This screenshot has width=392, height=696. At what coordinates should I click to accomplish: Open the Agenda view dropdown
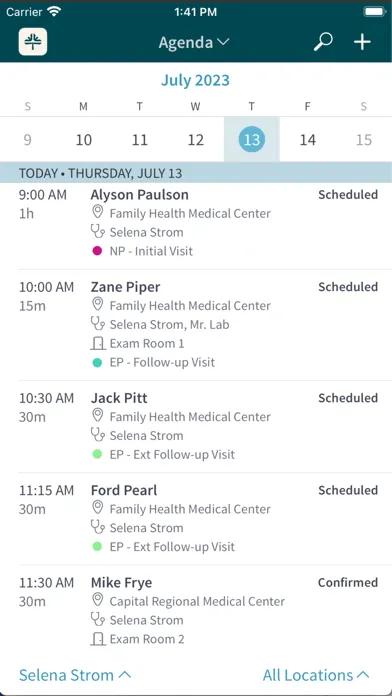tap(194, 43)
